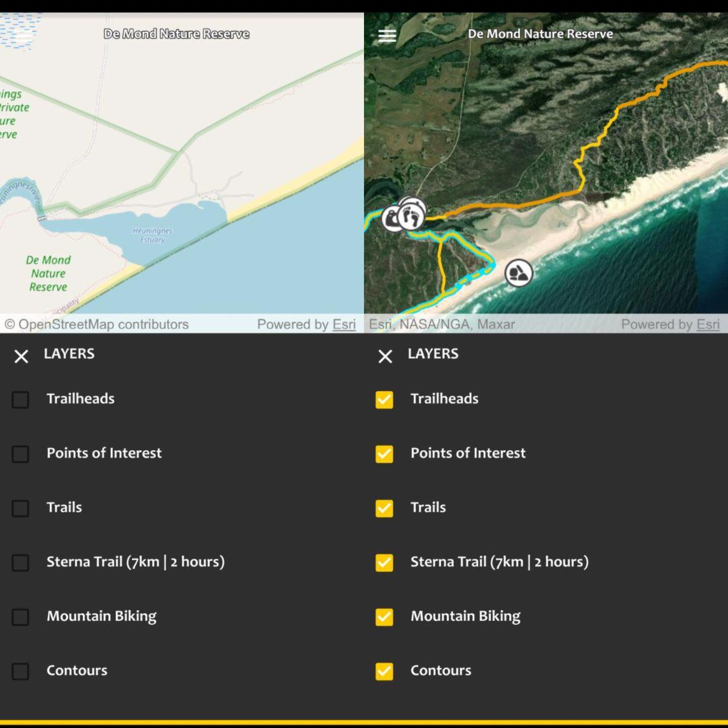This screenshot has width=728, height=728.
Task: Tap the footprints trailhead marker
Action: tap(411, 217)
